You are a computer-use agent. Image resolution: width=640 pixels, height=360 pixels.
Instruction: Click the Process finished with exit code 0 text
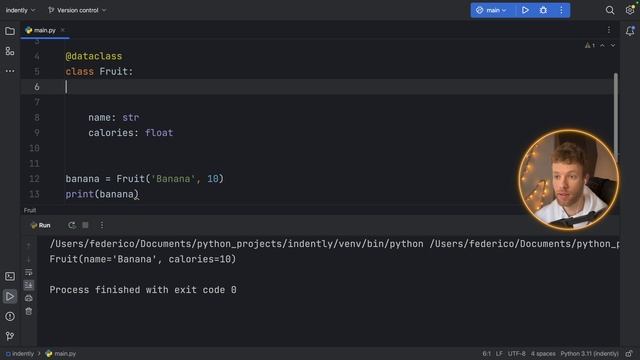point(143,290)
